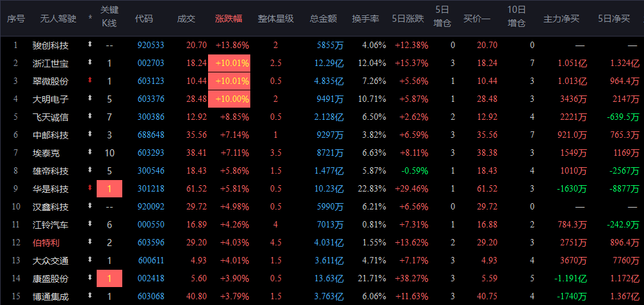
Task: Select the 大明电子 stock name
Action: 51,99
